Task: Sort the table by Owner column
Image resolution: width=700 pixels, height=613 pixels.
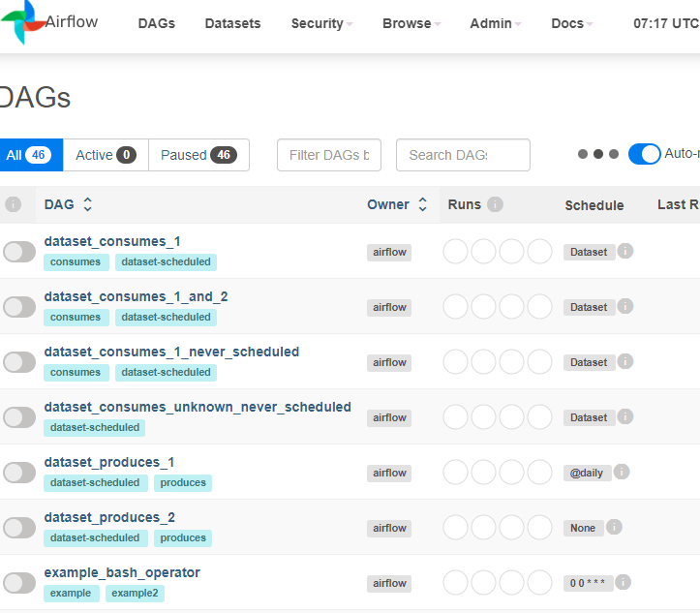Action: tap(397, 204)
